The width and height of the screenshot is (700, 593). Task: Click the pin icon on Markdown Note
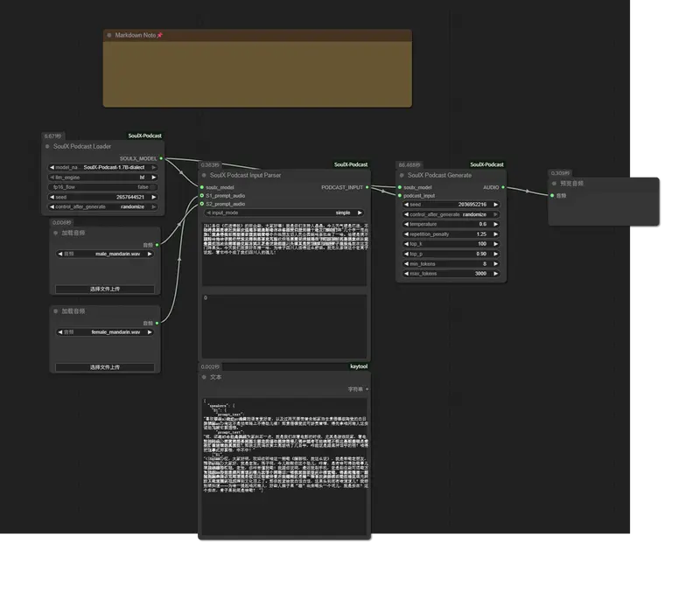tap(159, 36)
